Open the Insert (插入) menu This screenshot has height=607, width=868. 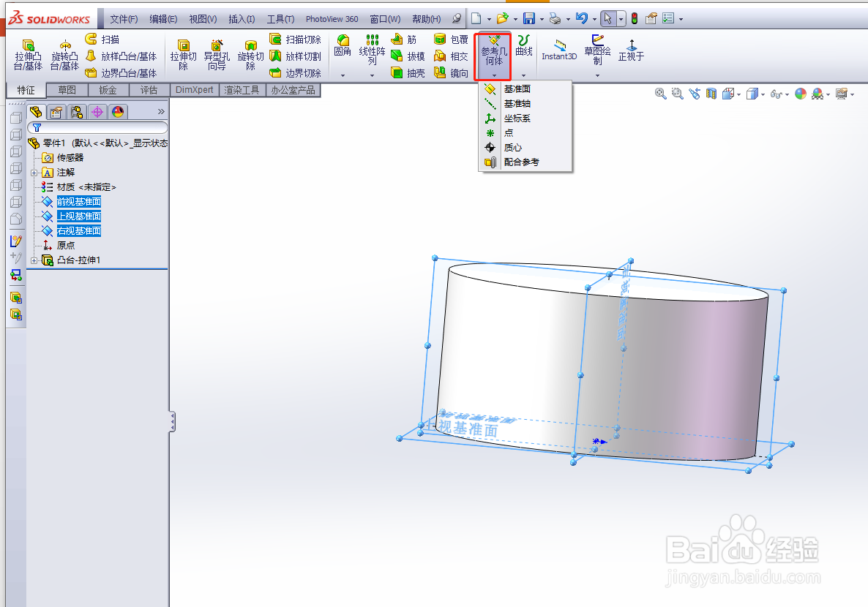(x=242, y=19)
